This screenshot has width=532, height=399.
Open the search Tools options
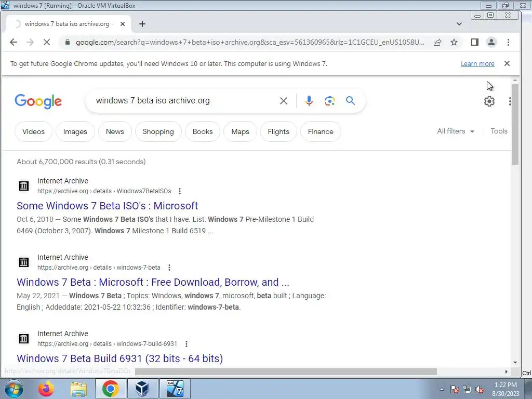point(499,131)
